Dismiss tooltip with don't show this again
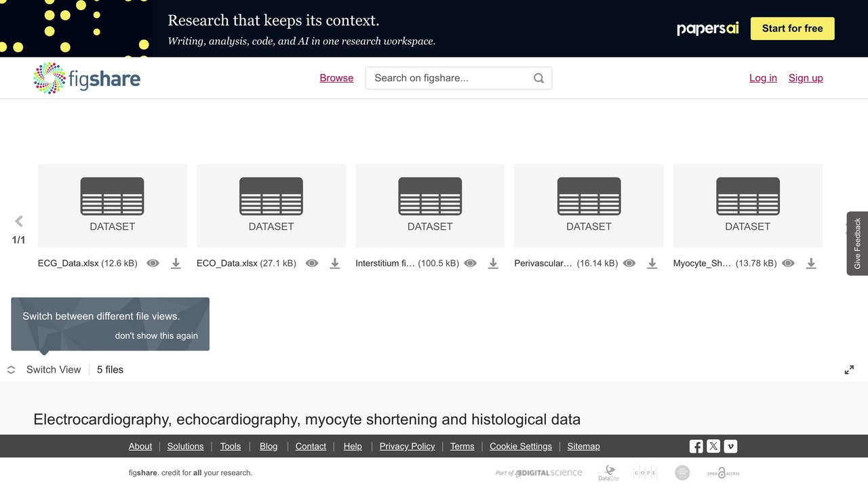The height and width of the screenshot is (488, 868). [157, 335]
